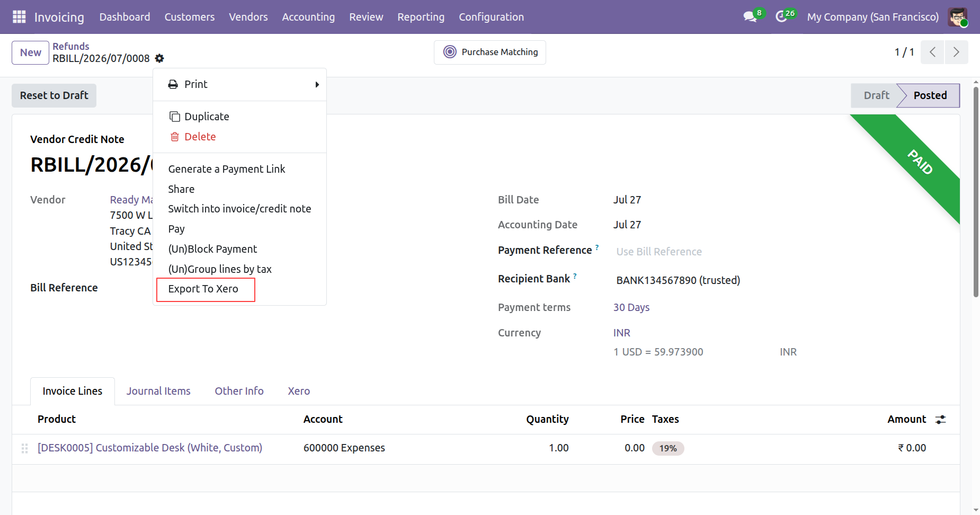Grab the invoice line drag handle
The image size is (980, 515).
coord(24,448)
